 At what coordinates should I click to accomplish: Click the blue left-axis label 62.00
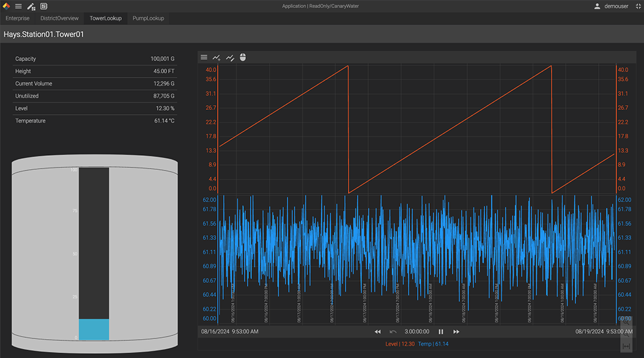click(209, 200)
